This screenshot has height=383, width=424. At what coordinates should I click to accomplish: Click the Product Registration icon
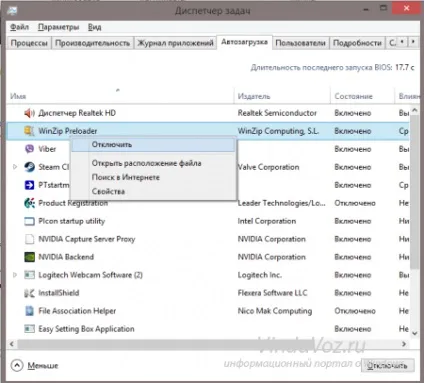click(x=29, y=203)
